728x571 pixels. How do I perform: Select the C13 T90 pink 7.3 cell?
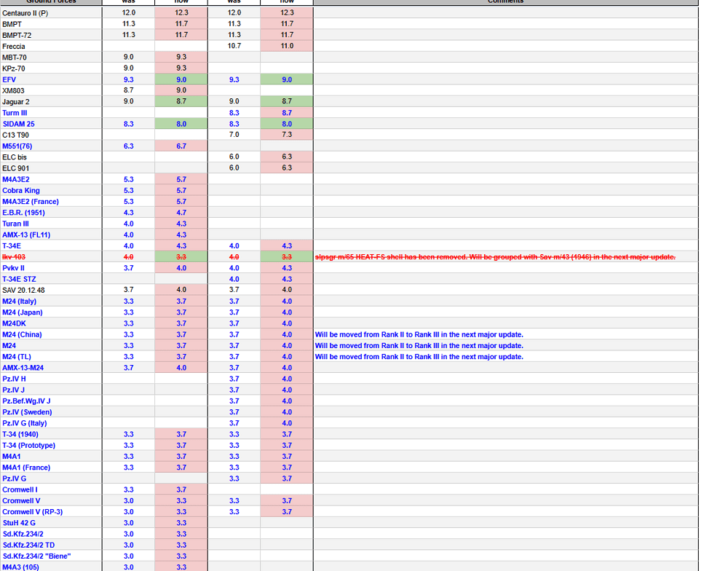click(287, 135)
